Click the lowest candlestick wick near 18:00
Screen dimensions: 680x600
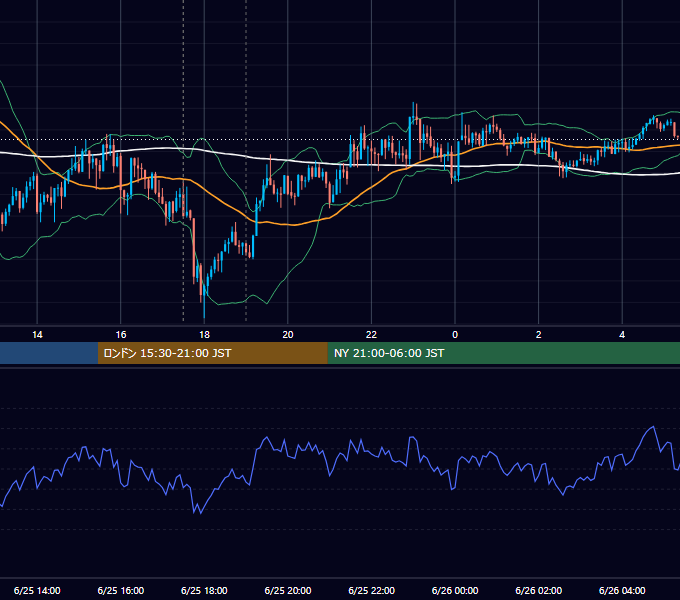[204, 307]
